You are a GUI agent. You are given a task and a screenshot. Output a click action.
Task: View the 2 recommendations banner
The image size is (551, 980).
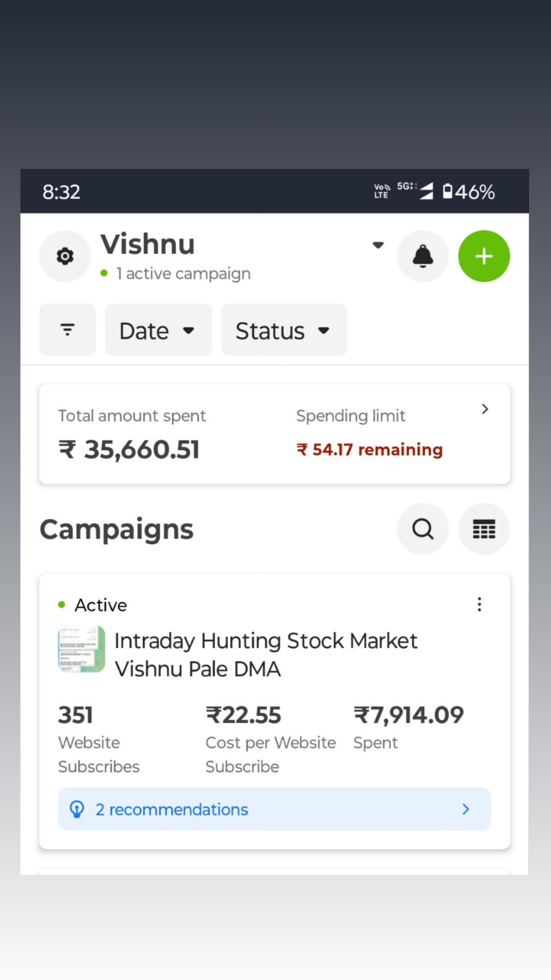click(274, 809)
